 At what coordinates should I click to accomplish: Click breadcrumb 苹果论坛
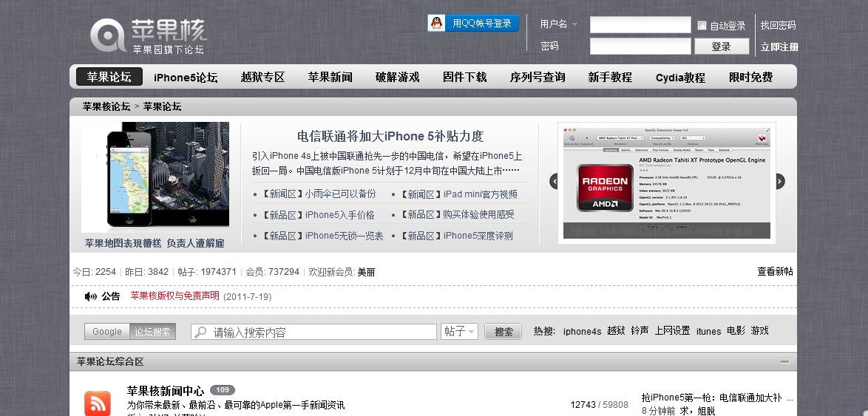(162, 106)
